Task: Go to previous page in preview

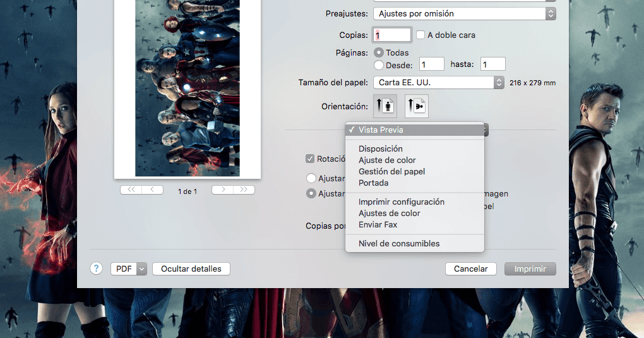Action: coord(152,190)
